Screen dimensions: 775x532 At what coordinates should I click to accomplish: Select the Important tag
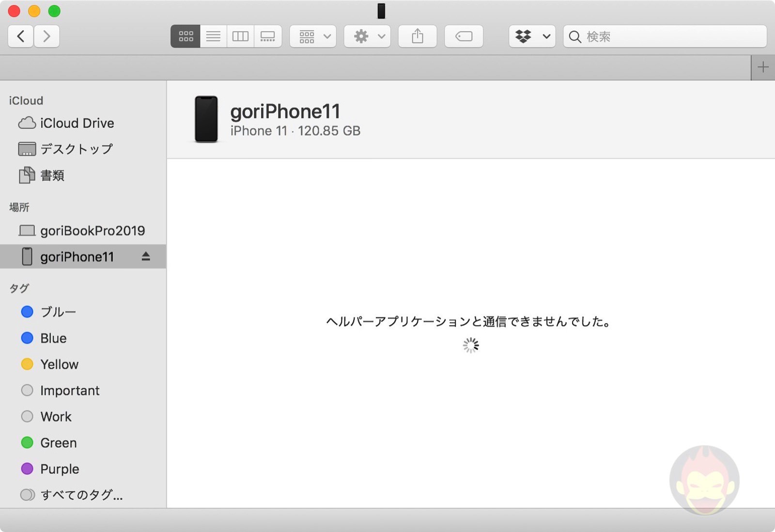click(x=83, y=391)
